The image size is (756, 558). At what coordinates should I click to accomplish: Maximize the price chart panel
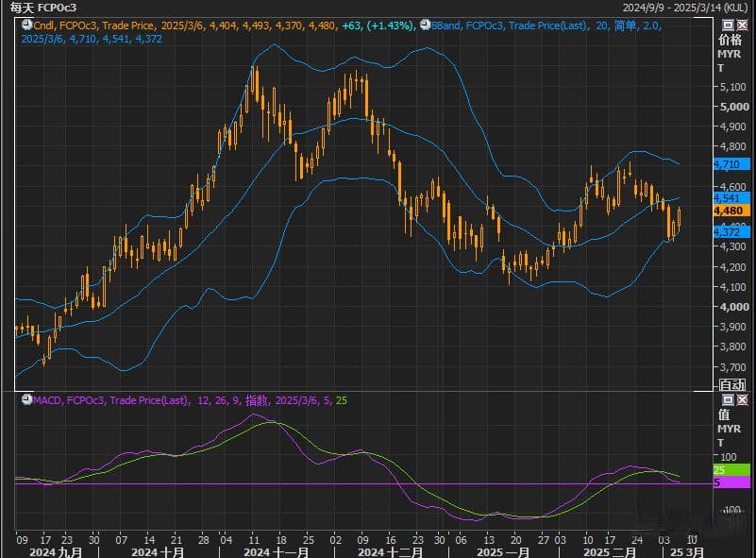click(x=728, y=25)
